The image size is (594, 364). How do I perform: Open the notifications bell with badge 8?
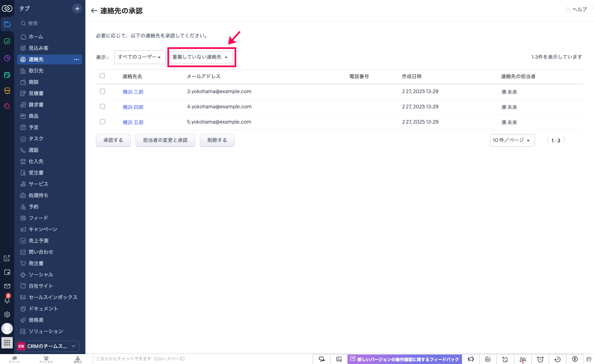(x=7, y=300)
